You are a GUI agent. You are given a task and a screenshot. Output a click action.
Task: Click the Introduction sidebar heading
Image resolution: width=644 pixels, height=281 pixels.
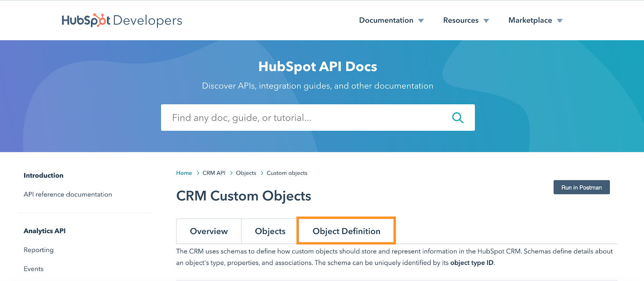click(43, 176)
